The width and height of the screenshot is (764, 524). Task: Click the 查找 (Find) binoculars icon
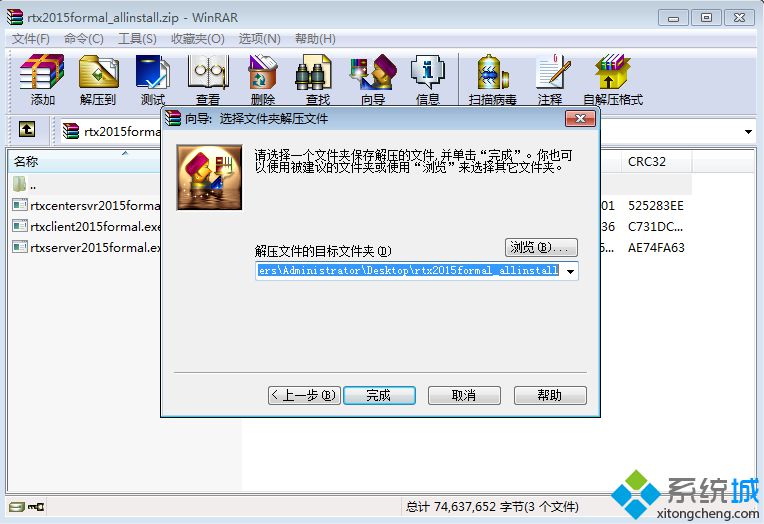[313, 72]
